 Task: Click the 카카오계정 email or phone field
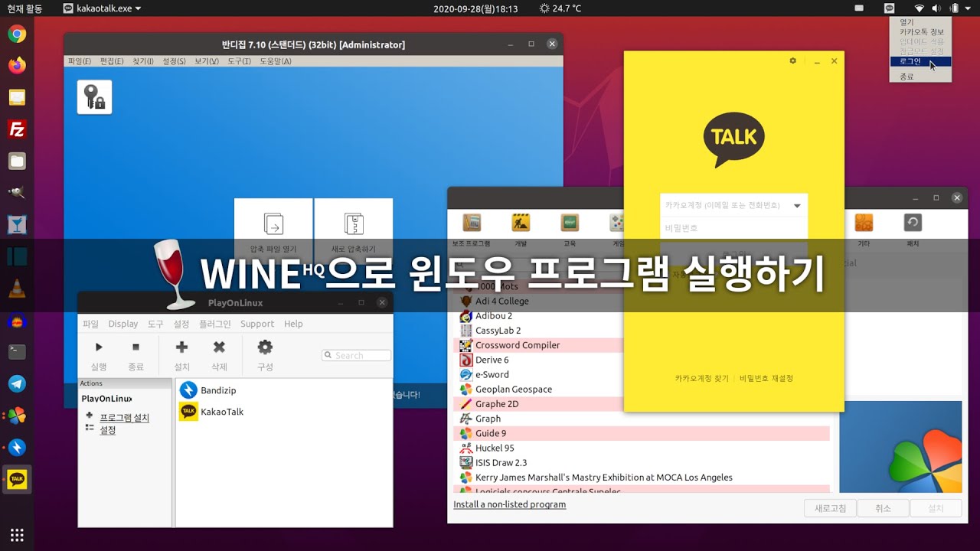coord(733,206)
